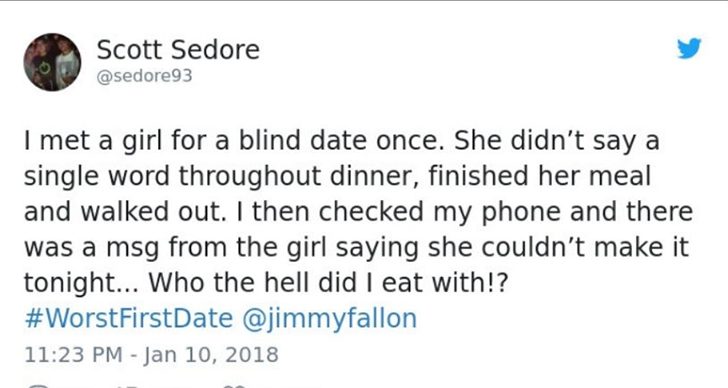Open the #WorstFirstDate hashtag
The width and height of the screenshot is (728, 388).
tap(128, 318)
